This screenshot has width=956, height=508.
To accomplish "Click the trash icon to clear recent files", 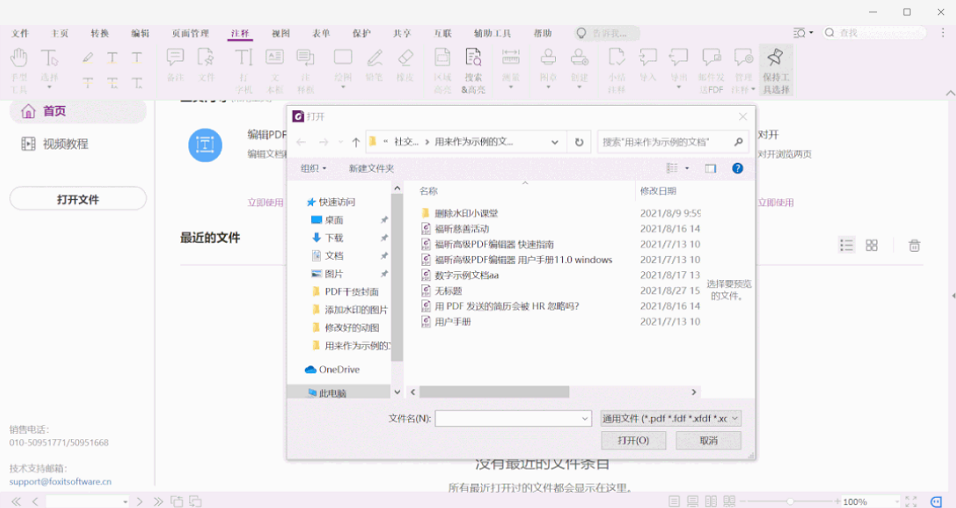I will click(914, 245).
